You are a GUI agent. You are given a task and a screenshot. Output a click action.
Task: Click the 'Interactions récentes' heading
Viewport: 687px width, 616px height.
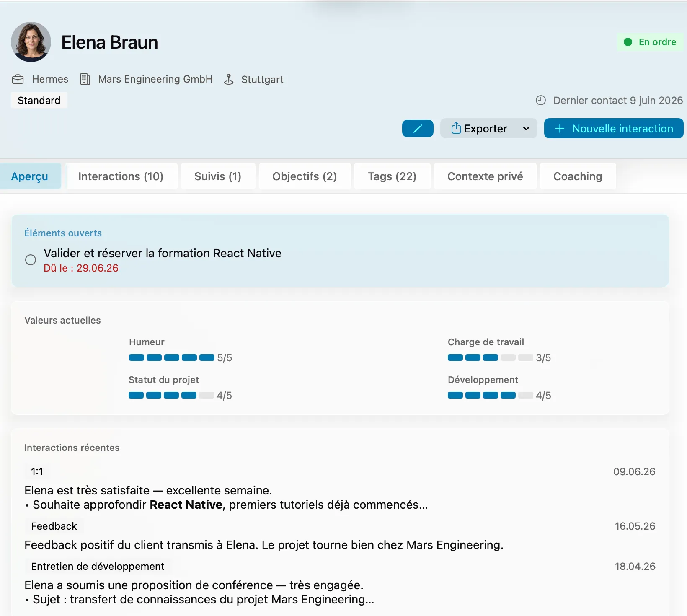pyautogui.click(x=72, y=448)
